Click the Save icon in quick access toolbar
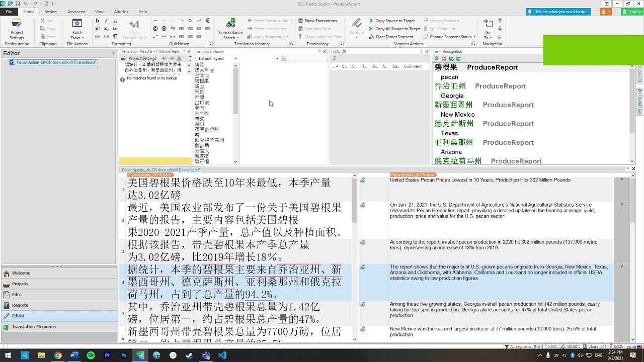Image resolution: width=644 pixels, height=362 pixels. pyautogui.click(x=18, y=4)
